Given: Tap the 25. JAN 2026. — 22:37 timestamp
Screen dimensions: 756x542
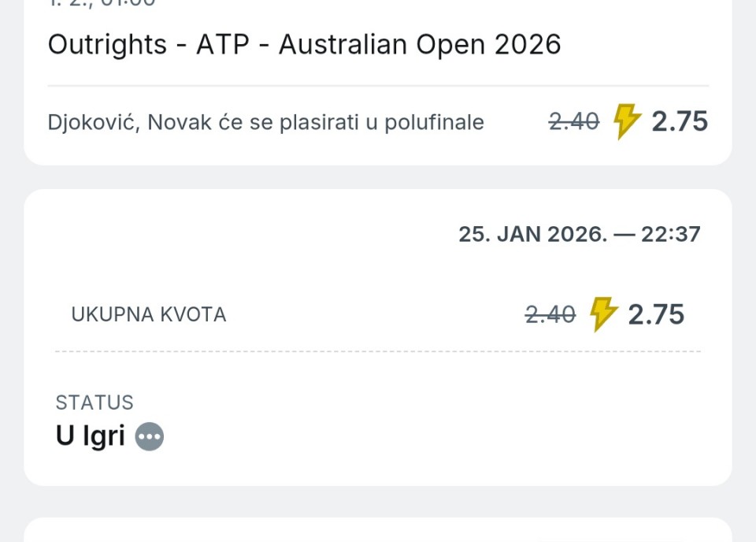Looking at the screenshot, I should click(x=579, y=235).
